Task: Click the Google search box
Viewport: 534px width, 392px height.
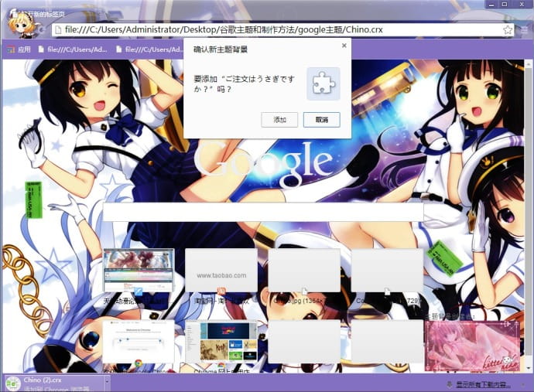Action: 263,212
